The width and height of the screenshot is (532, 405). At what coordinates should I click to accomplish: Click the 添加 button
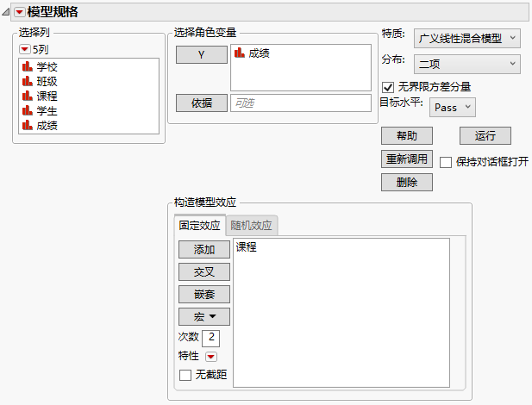[204, 250]
